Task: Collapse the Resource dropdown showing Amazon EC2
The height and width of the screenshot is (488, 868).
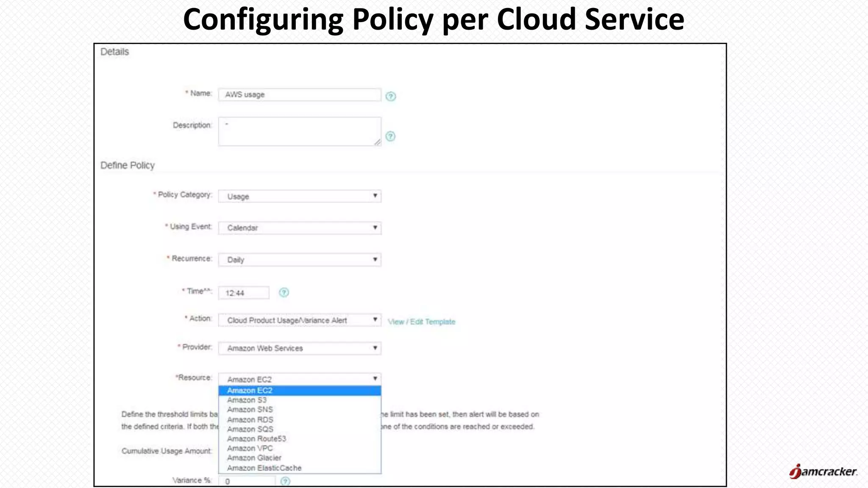Action: 300,379
